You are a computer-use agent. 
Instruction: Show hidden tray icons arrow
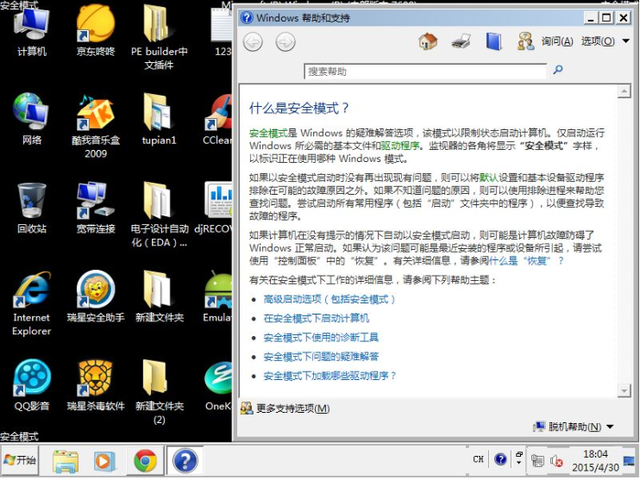[519, 458]
